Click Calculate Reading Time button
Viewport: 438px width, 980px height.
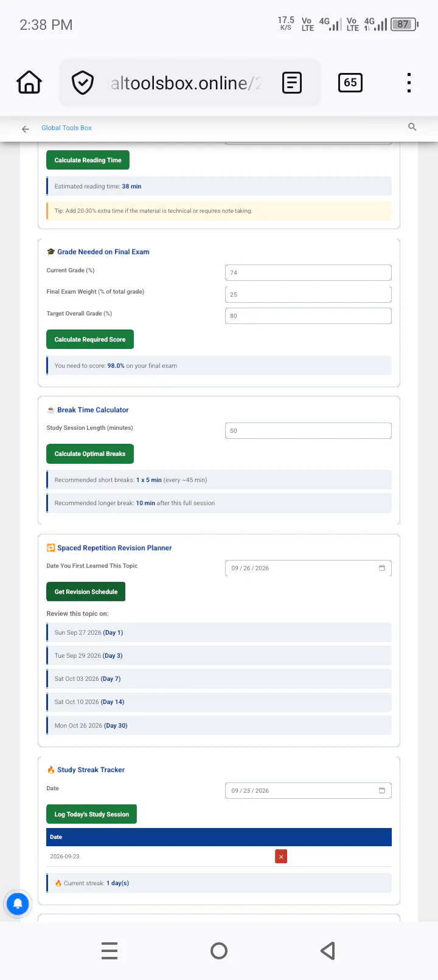[88, 160]
